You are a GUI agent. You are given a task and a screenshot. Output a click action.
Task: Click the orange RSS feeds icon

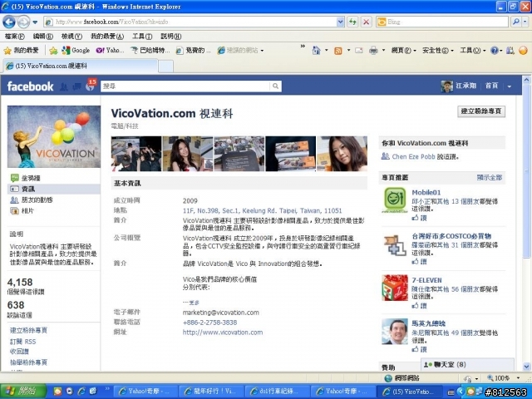coord(338,51)
